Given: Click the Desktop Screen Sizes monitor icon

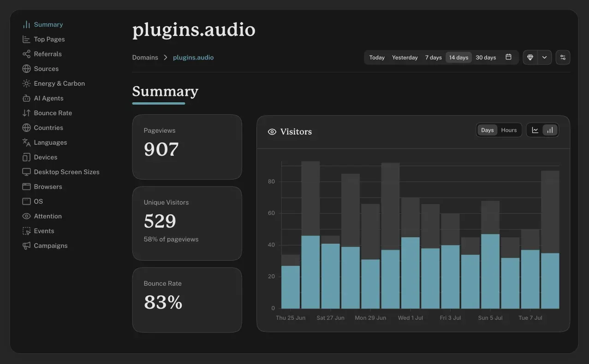Looking at the screenshot, I should (x=26, y=172).
